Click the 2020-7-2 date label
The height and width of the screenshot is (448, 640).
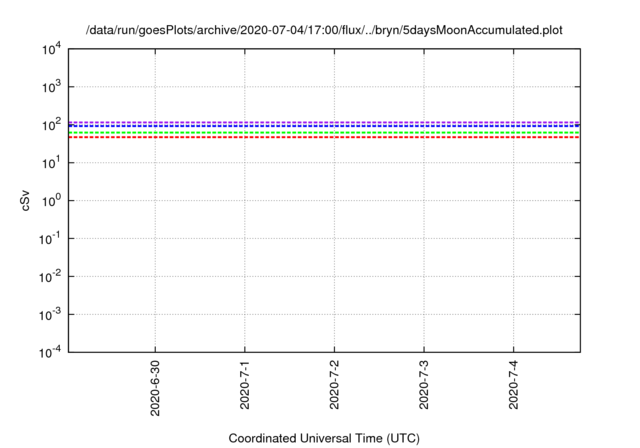click(334, 385)
